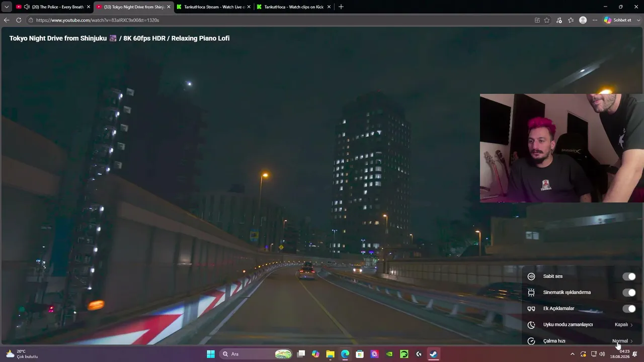The image size is (644, 362).
Task: Open the volume control in system tray
Action: pyautogui.click(x=602, y=354)
